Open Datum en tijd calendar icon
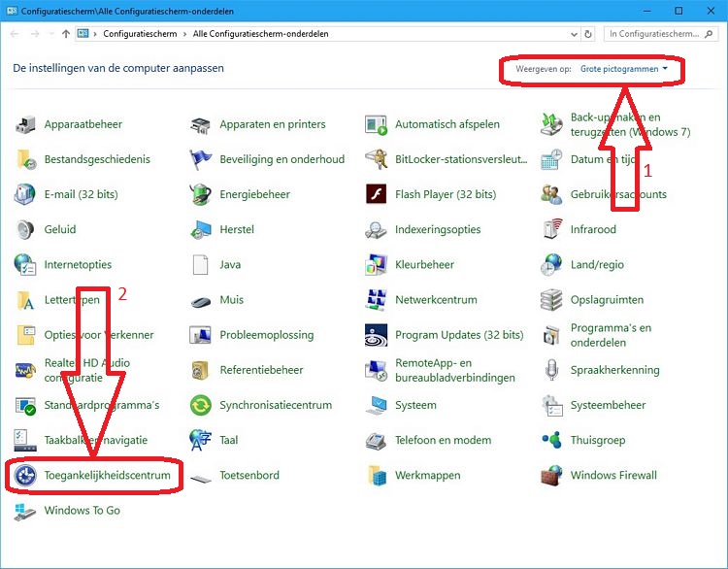 (x=551, y=159)
